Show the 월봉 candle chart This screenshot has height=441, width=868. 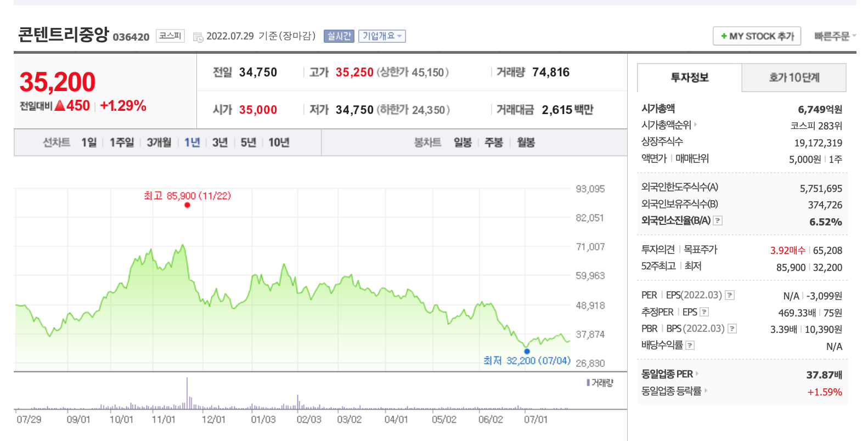526,143
